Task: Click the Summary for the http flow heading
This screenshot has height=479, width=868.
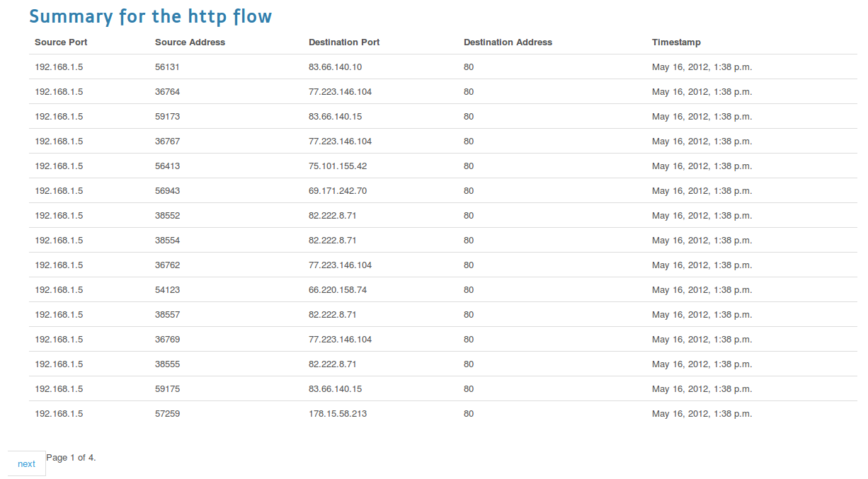Action: pos(150,16)
